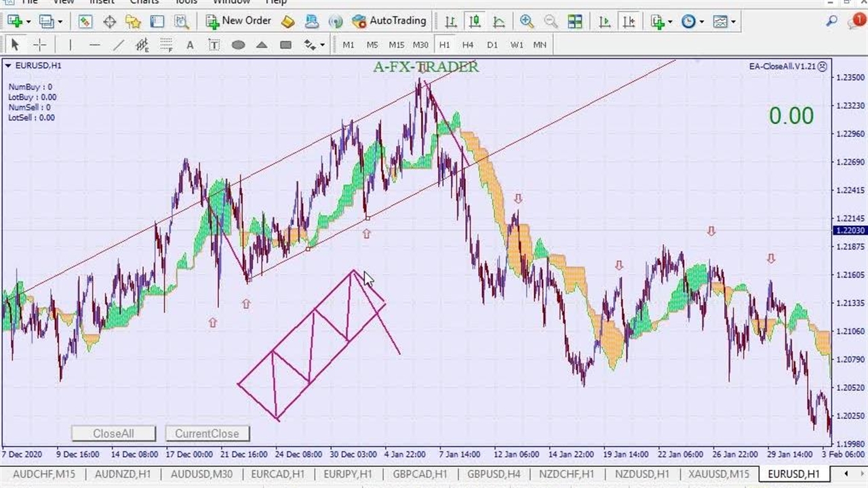This screenshot has height=488, width=868.
Task: Toggle the chart Auto Scroll button
Action: (x=605, y=21)
